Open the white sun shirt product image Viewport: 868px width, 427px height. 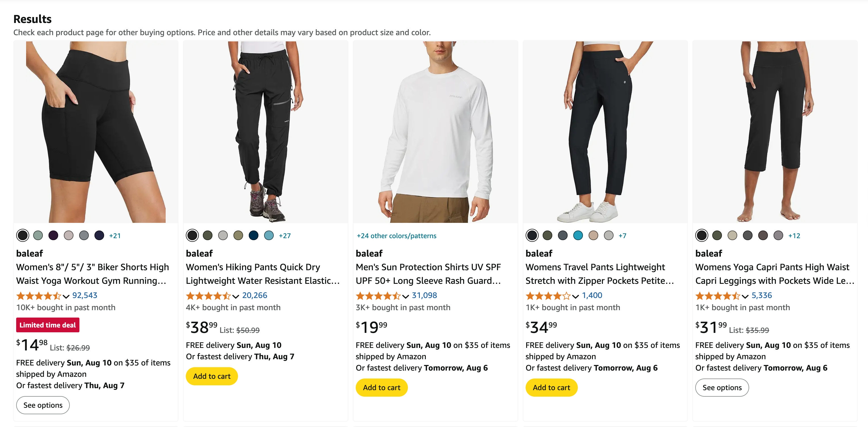click(x=435, y=132)
